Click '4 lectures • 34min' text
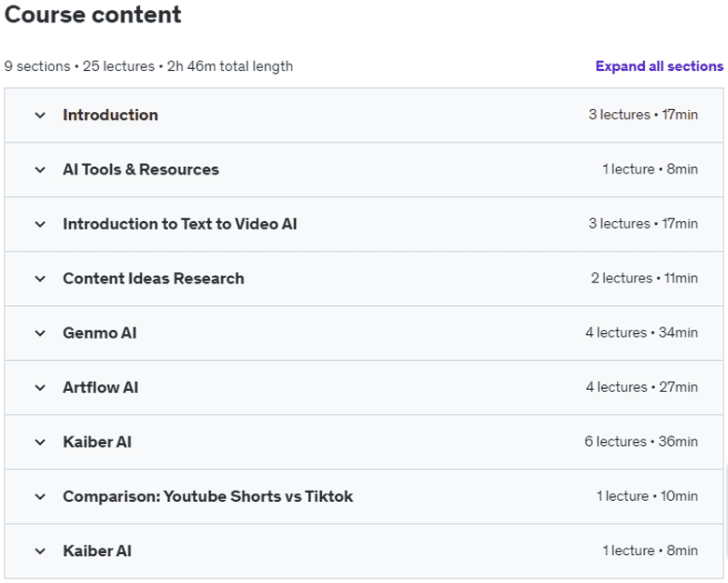Image resolution: width=728 pixels, height=583 pixels. (641, 333)
